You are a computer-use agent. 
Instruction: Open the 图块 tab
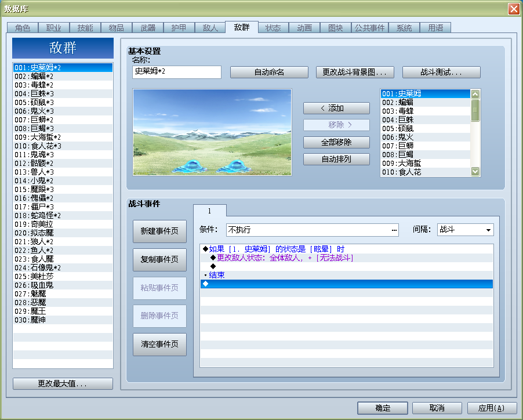point(336,28)
